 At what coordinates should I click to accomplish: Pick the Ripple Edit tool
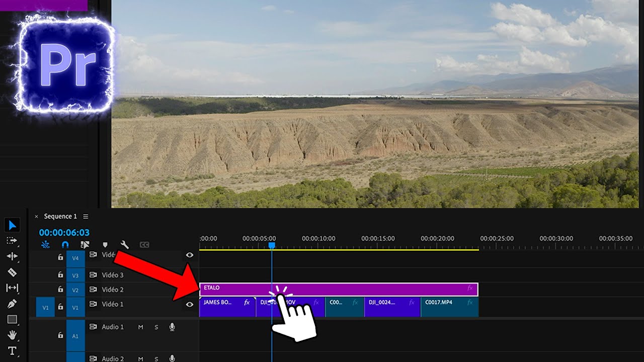(x=12, y=256)
